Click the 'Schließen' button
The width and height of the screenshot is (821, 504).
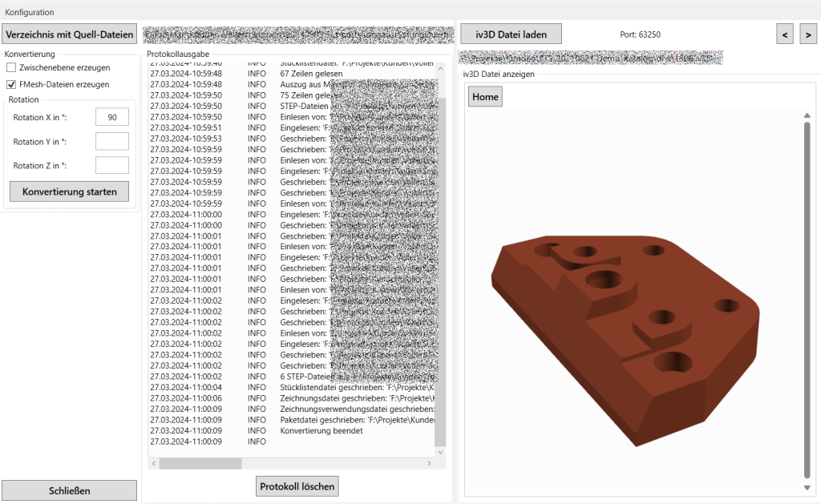[69, 490]
